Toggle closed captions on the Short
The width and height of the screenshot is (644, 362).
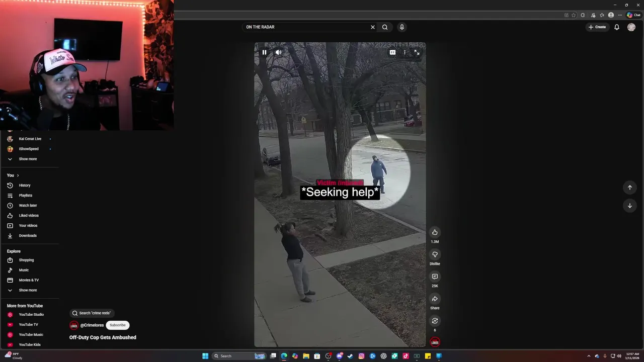coord(392,52)
